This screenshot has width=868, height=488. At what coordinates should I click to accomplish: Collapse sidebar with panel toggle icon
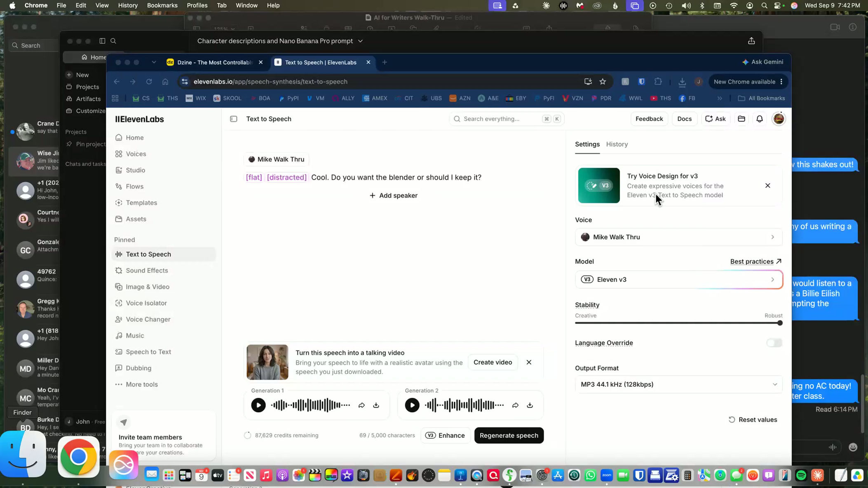234,119
